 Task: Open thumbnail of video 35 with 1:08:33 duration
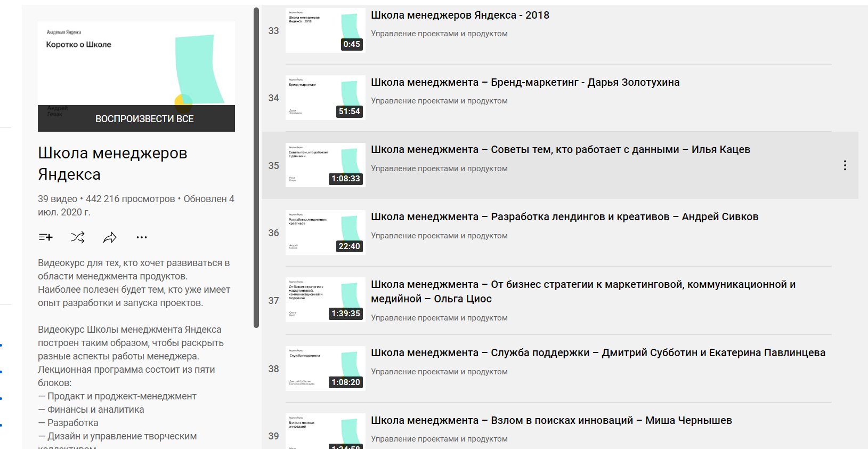pos(326,165)
